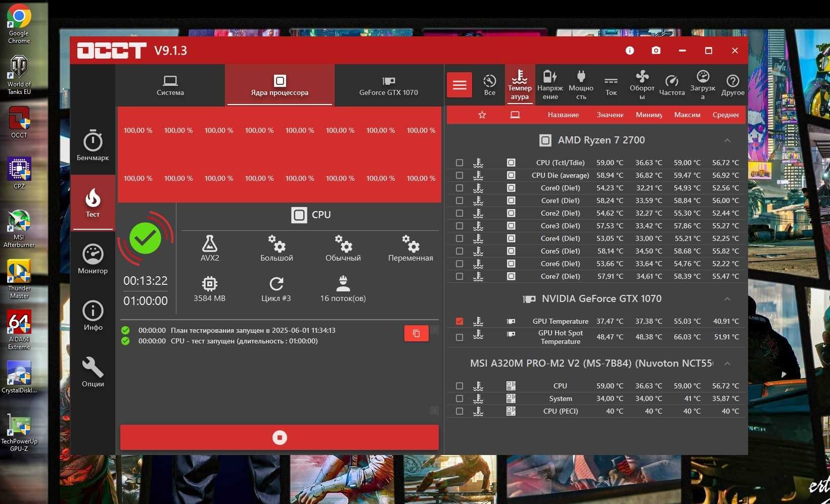The width and height of the screenshot is (830, 504).
Task: Collapse the NVIDIA GeForce GTX 1070 group
Action: (x=727, y=299)
